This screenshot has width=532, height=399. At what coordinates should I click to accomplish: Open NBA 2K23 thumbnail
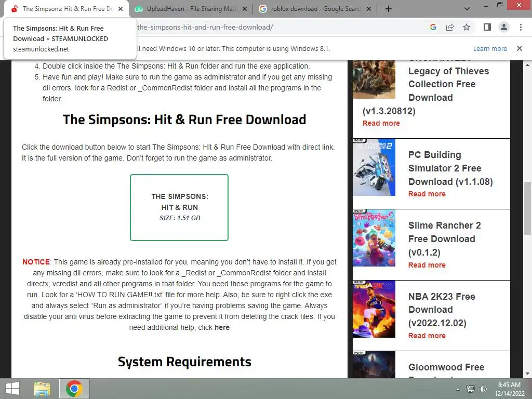click(x=374, y=309)
